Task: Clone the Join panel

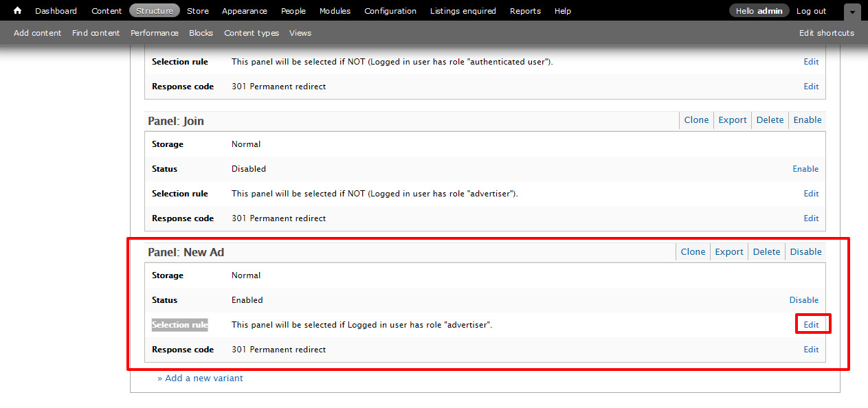Action: click(x=696, y=120)
